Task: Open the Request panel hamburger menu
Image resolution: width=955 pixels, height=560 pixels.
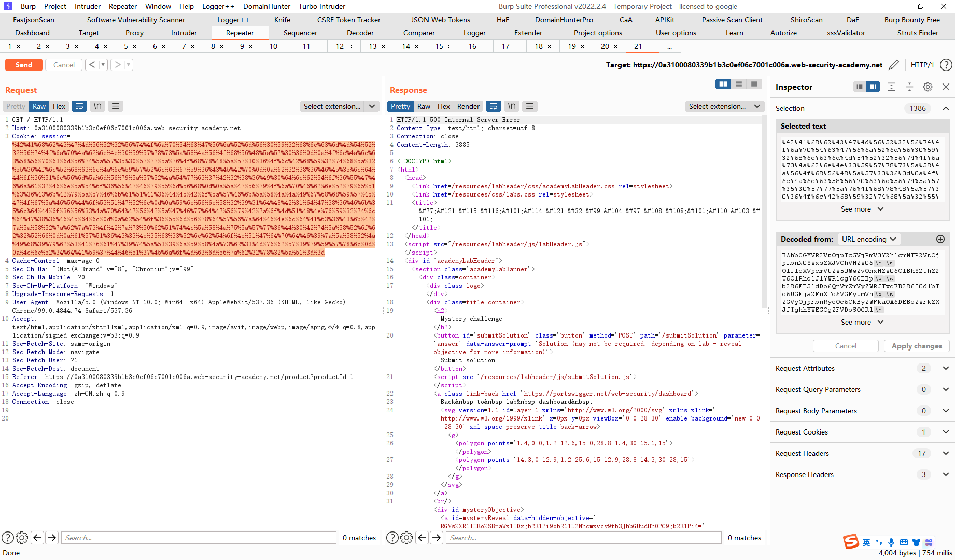Action: [x=116, y=106]
